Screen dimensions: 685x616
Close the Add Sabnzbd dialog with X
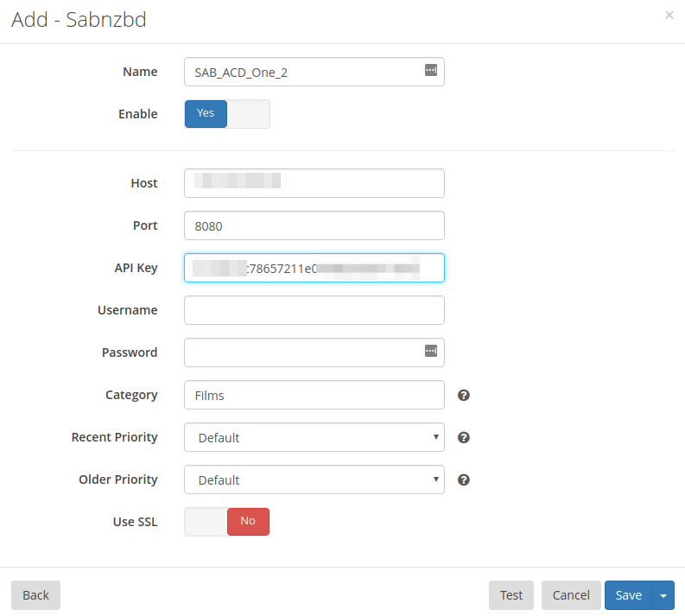click(669, 16)
